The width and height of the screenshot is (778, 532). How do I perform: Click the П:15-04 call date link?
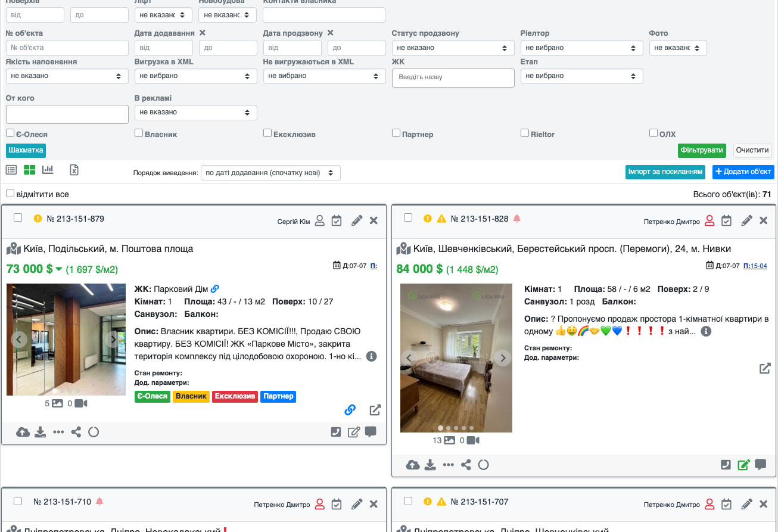point(755,266)
